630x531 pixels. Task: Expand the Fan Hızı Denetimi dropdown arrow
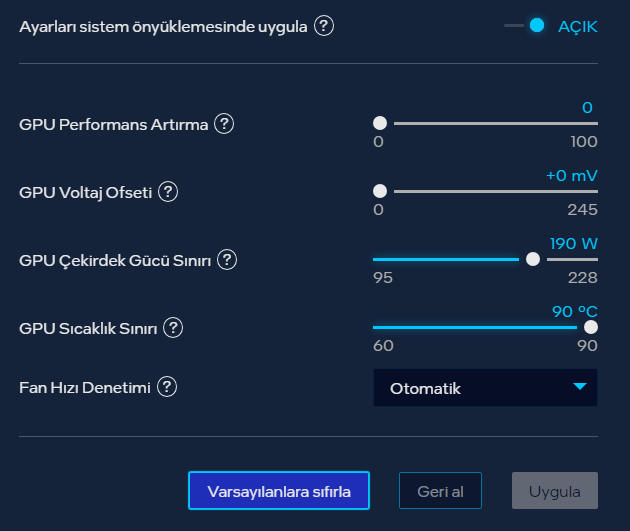click(579, 388)
